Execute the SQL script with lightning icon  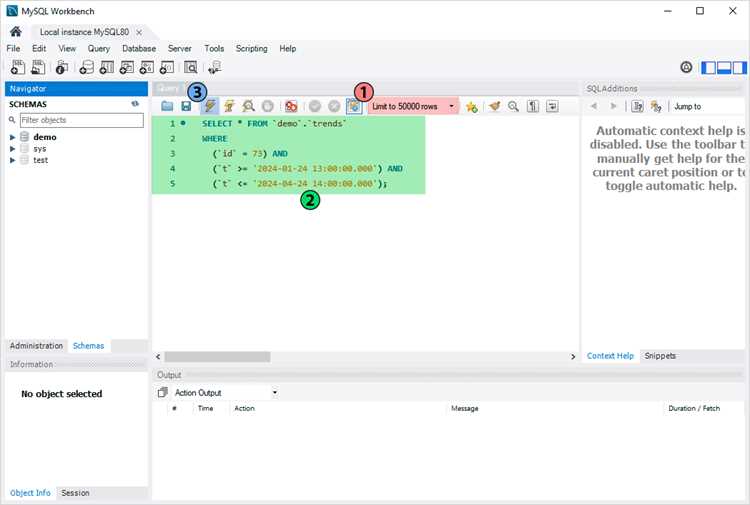click(210, 106)
